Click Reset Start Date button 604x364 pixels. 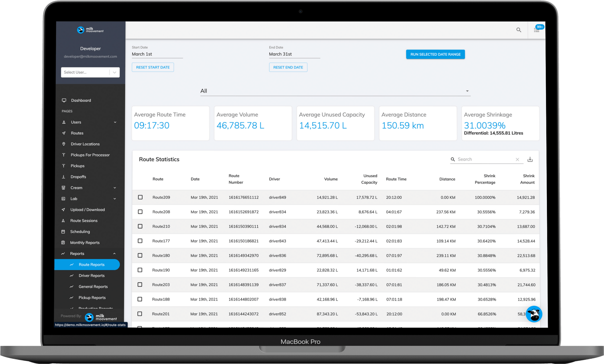click(153, 67)
